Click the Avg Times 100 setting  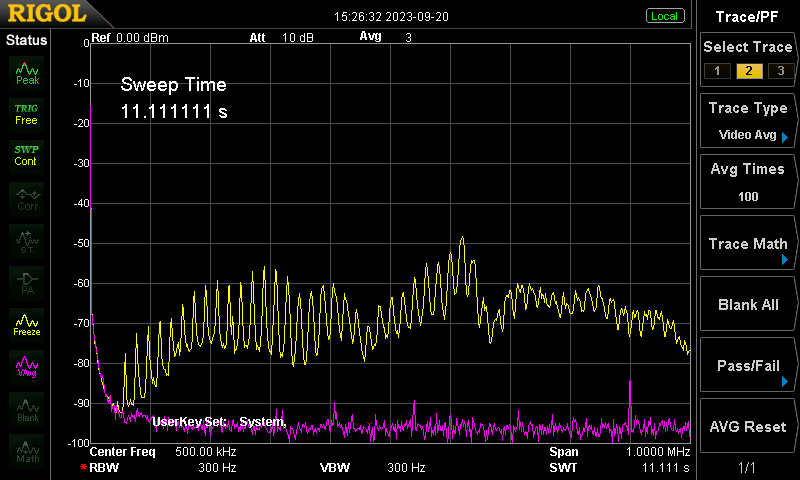pyautogui.click(x=747, y=182)
